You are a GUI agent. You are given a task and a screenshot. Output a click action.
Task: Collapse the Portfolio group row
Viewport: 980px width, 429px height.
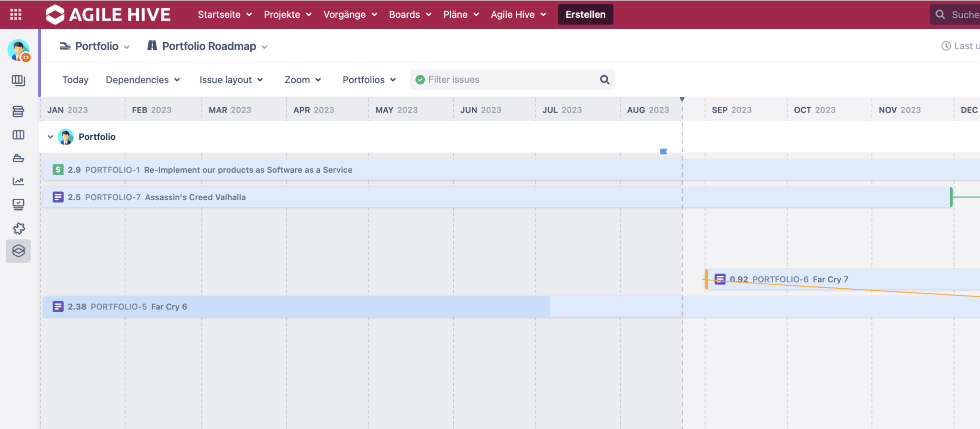pyautogui.click(x=50, y=137)
